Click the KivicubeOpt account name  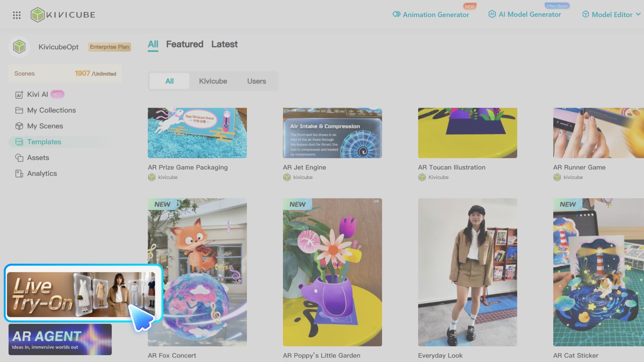pos(58,47)
